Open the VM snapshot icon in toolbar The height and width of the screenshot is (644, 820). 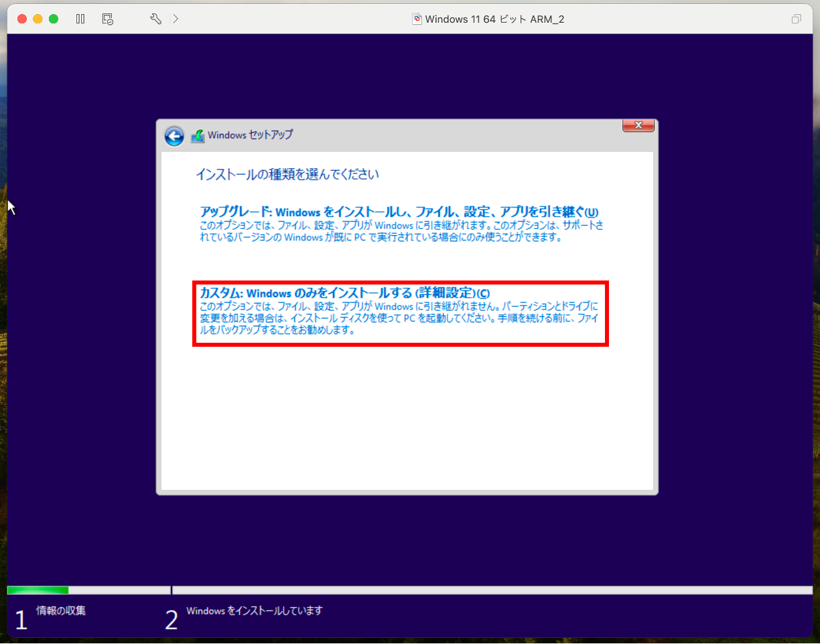coord(108,19)
